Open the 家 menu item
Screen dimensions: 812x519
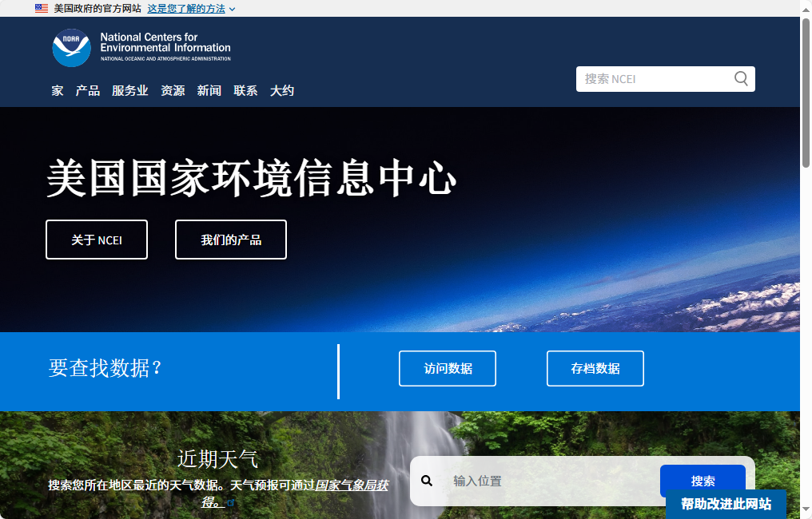[x=58, y=90]
